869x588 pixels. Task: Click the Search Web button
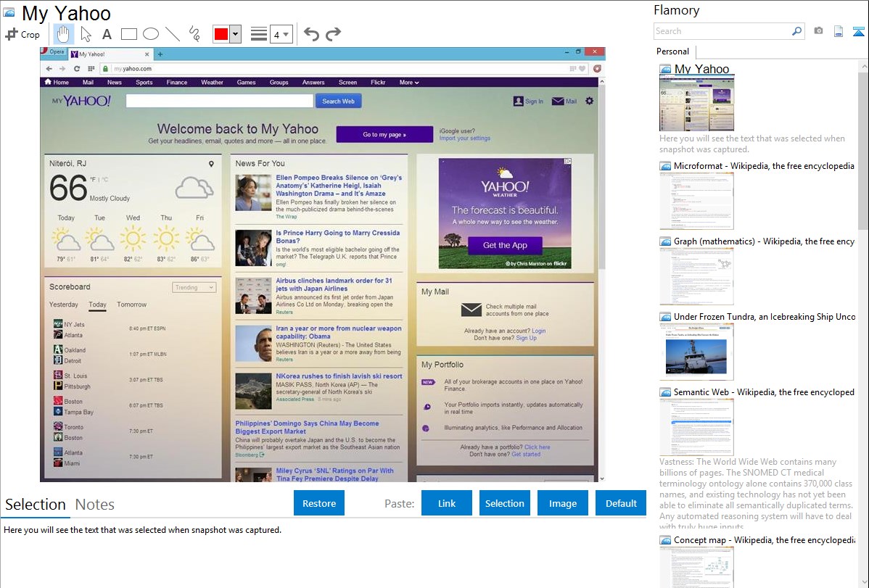click(x=338, y=101)
